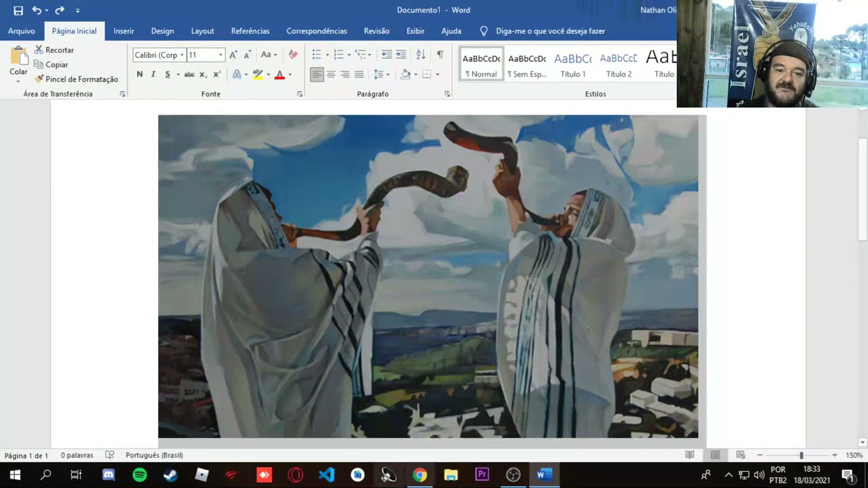868x488 pixels.
Task: Apply red font color
Action: [279, 75]
